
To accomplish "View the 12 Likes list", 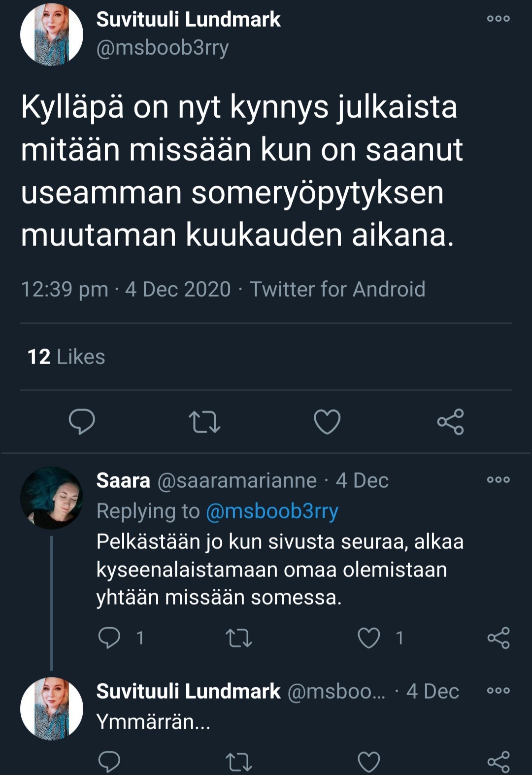I will pyautogui.click(x=66, y=357).
